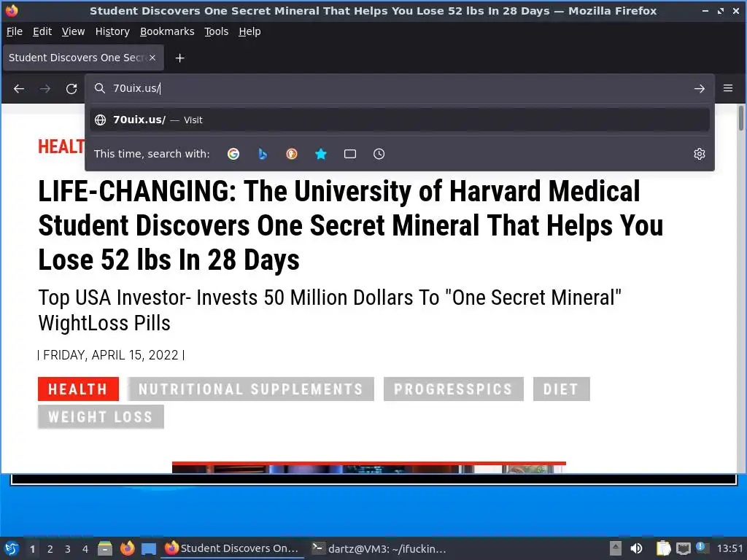The image size is (747, 560).
Task: Switch to workspace 2 in taskbar
Action: point(50,549)
